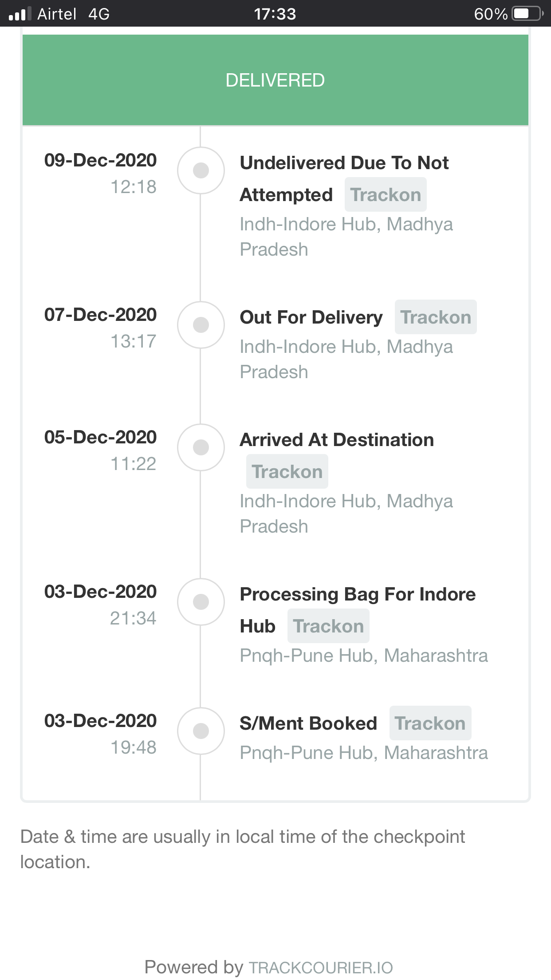
Task: Tap Trackon tag beside Undelivered Due To Not Attempted
Action: tap(386, 195)
